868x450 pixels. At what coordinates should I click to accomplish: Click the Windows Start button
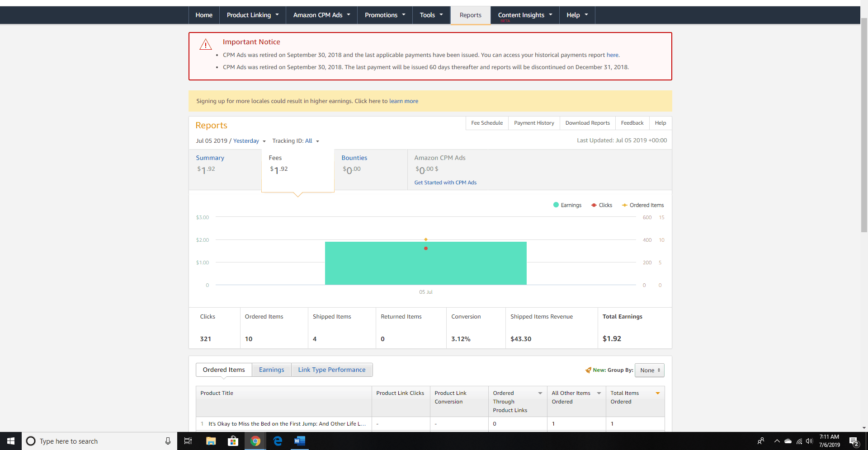click(x=11, y=441)
